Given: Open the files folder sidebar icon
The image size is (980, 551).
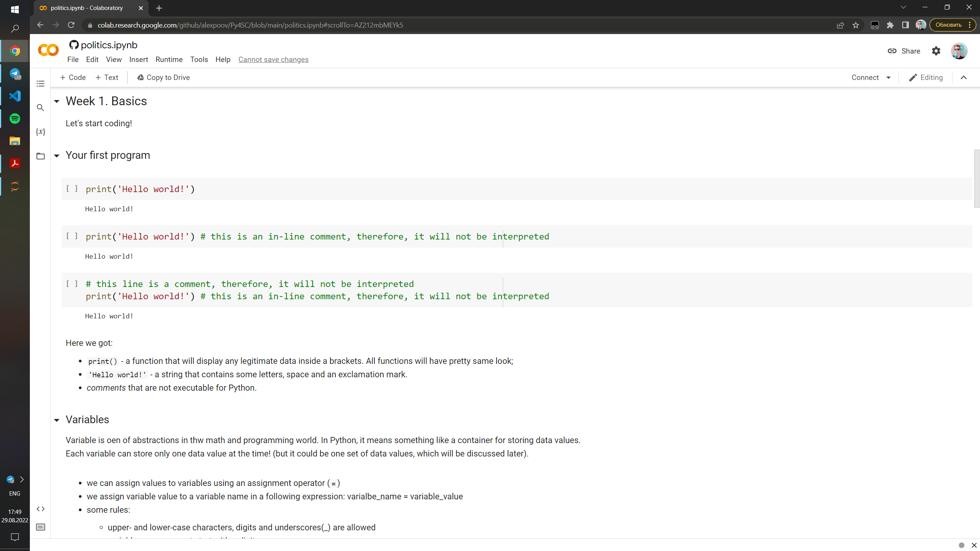Looking at the screenshot, I should pos(41,156).
